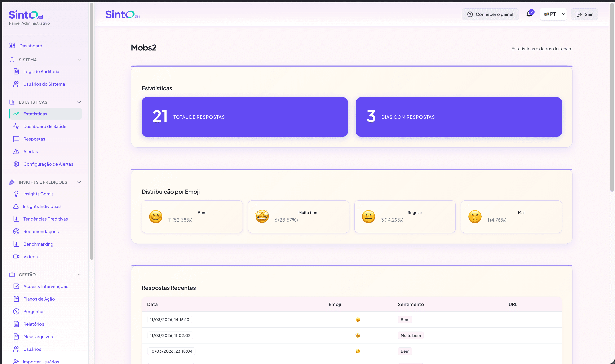This screenshot has width=615, height=364.
Task: Click the Insights Gerais lightbulb icon
Action: 16,194
